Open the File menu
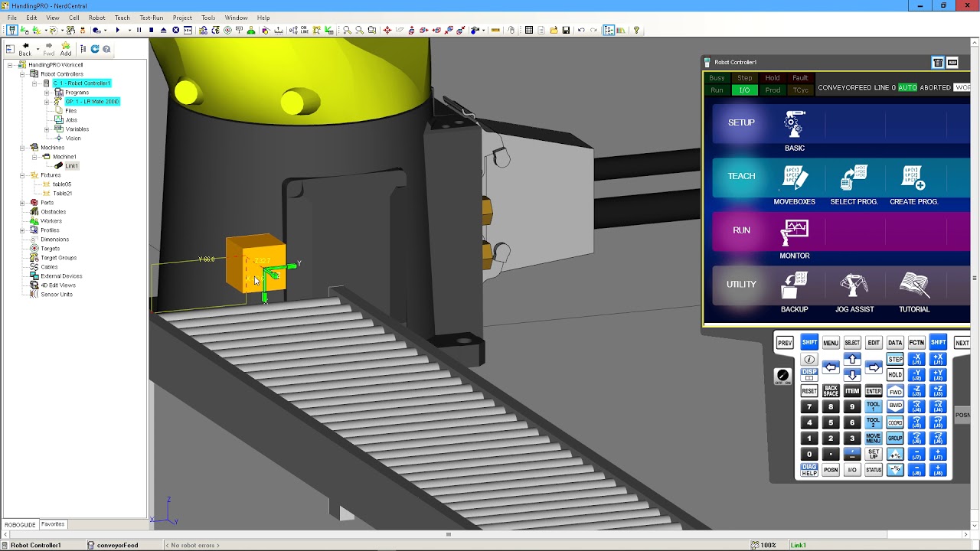Viewport: 980px width, 551px height. click(x=12, y=18)
